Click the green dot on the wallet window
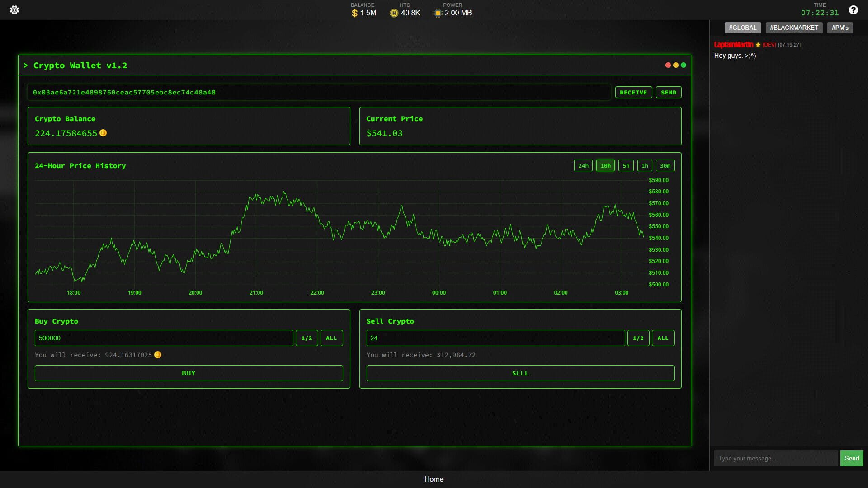The width and height of the screenshot is (868, 488). 684,65
